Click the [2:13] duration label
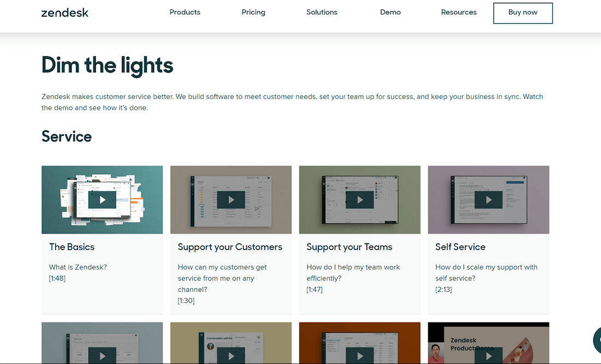This screenshot has width=601, height=364. [x=444, y=289]
